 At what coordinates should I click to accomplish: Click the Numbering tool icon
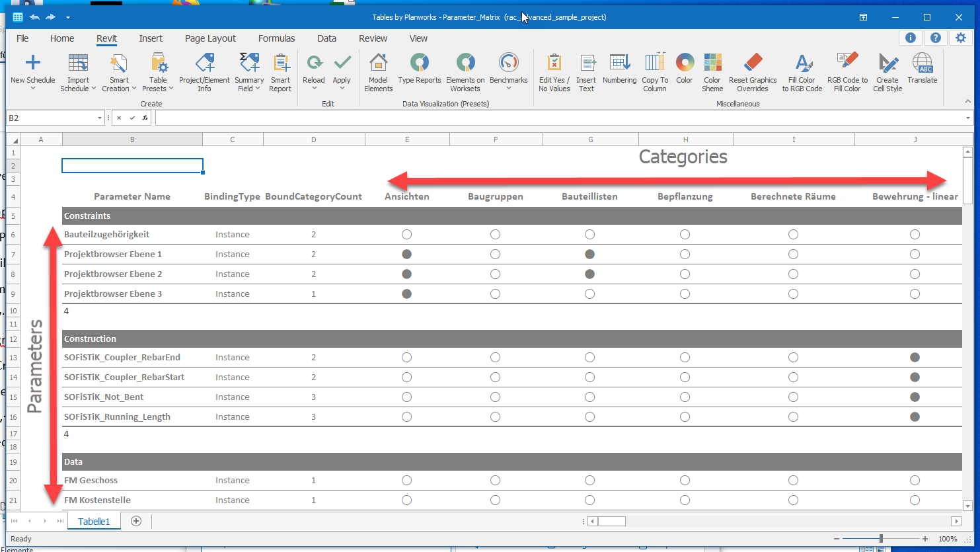(619, 63)
